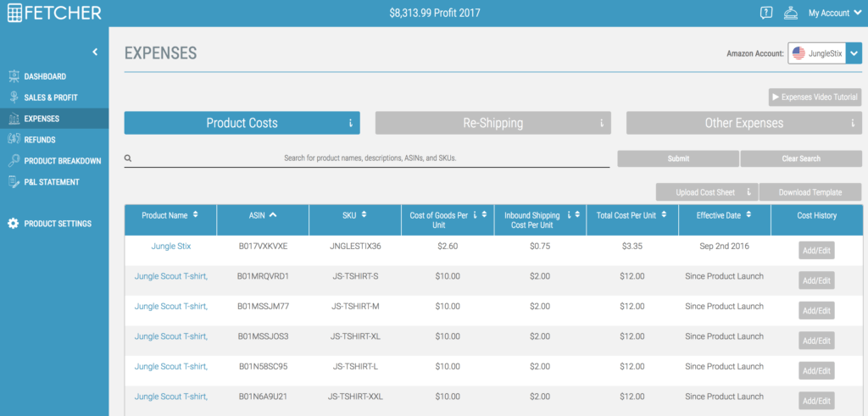Sort the table by Product Name
The width and height of the screenshot is (868, 416).
pos(195,215)
